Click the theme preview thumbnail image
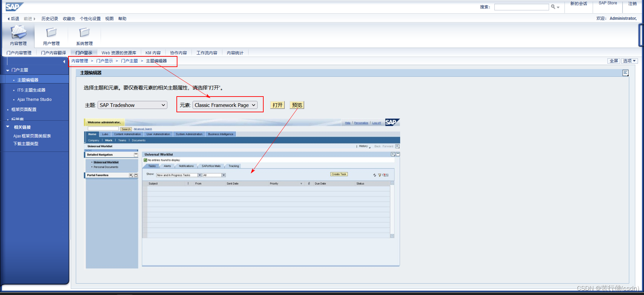Viewport: 644px width, 295px height. point(242,193)
